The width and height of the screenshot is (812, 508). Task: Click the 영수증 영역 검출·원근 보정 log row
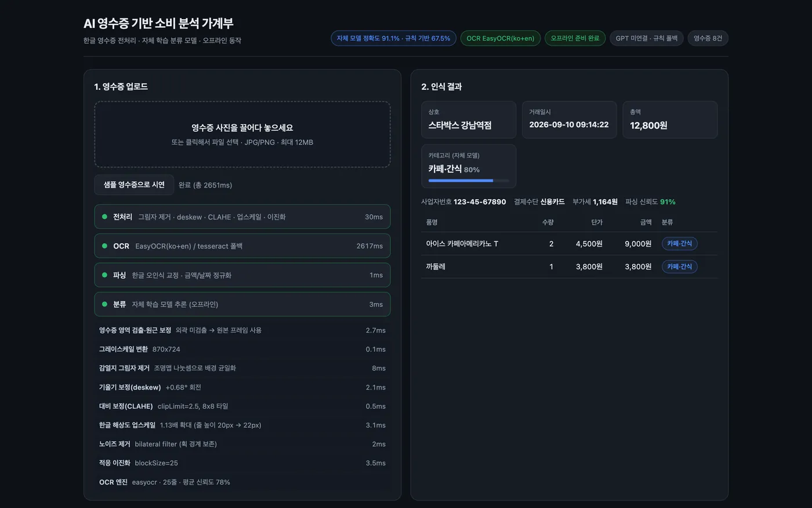pos(242,330)
